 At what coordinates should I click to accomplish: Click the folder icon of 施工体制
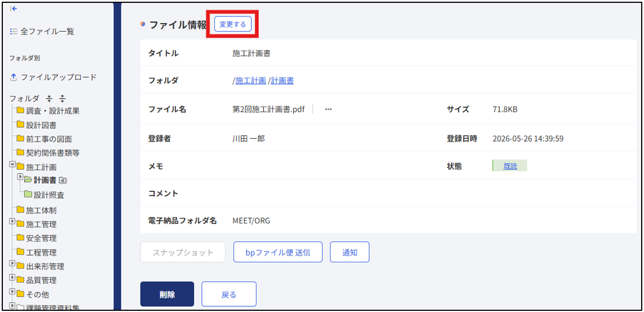coord(20,210)
